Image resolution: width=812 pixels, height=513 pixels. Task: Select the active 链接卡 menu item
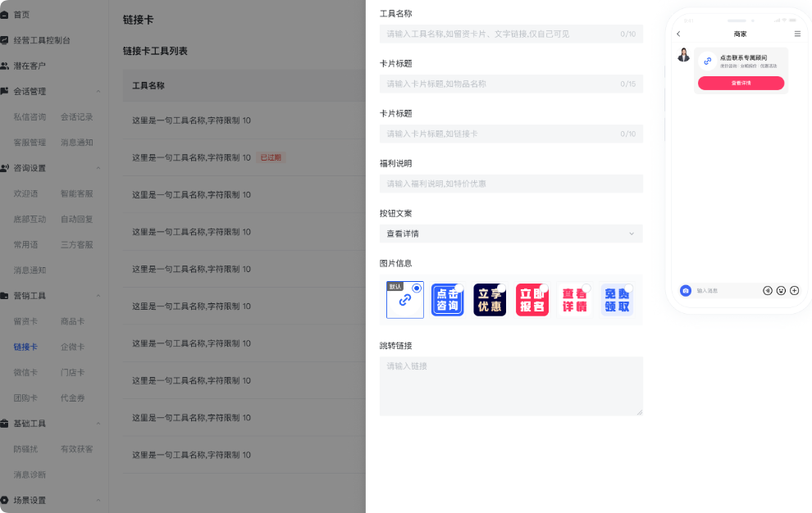click(x=25, y=347)
